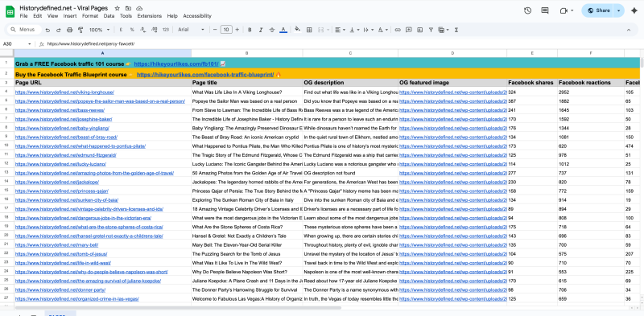Open version history clock icon
This screenshot has height=316, width=644.
(528, 10)
